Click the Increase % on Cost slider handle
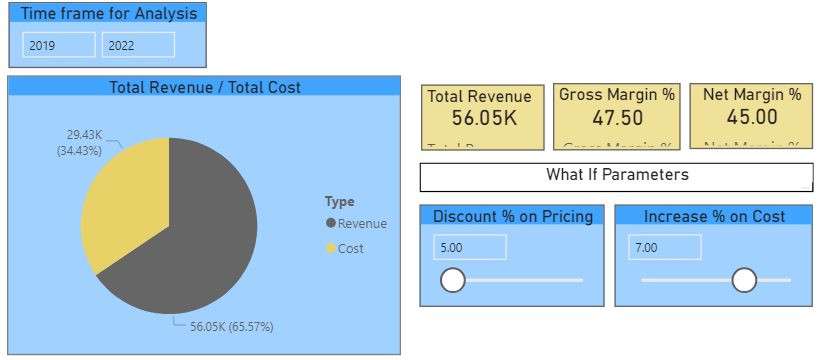The image size is (824, 360). click(744, 280)
